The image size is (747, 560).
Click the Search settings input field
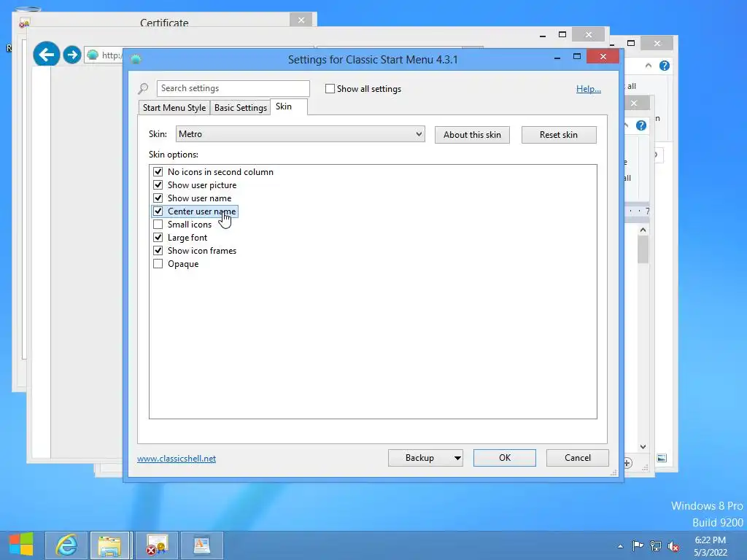point(233,88)
